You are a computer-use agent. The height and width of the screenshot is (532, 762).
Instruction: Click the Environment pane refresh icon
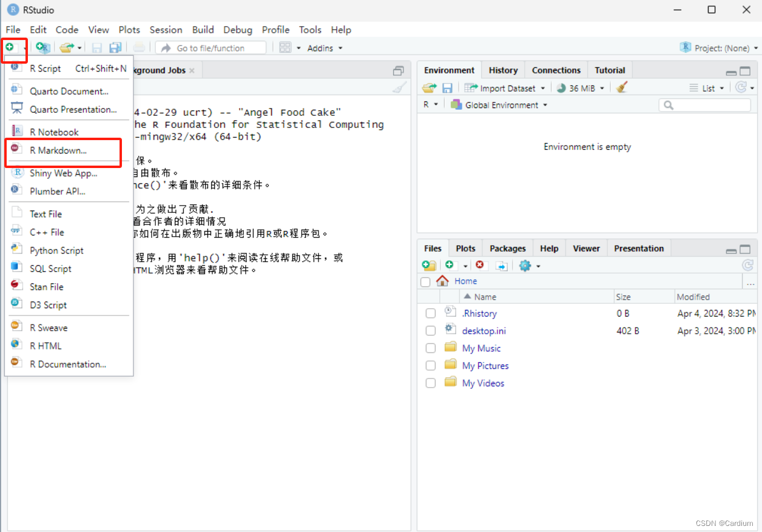click(x=741, y=87)
